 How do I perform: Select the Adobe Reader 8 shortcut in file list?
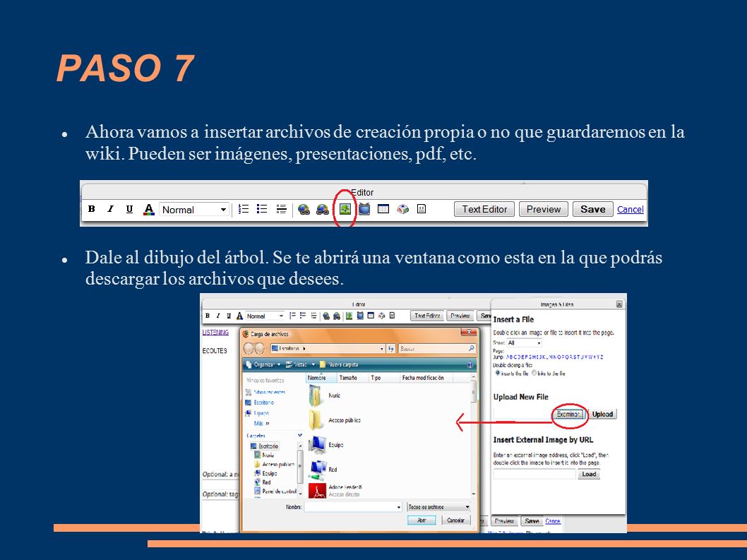[335, 490]
